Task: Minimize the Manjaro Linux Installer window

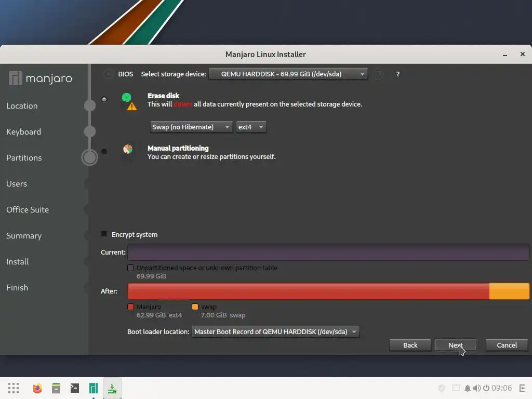Action: click(x=505, y=55)
